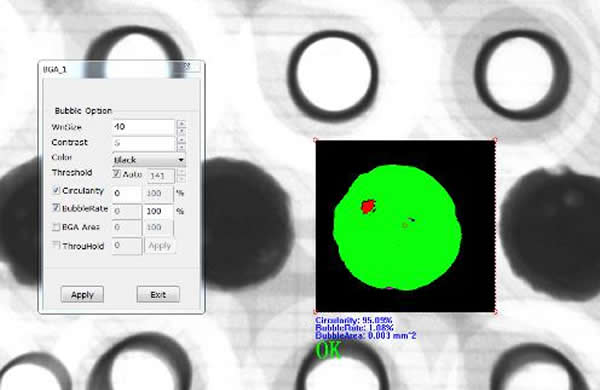Enable the ThrouHold checkbox

pos(56,245)
